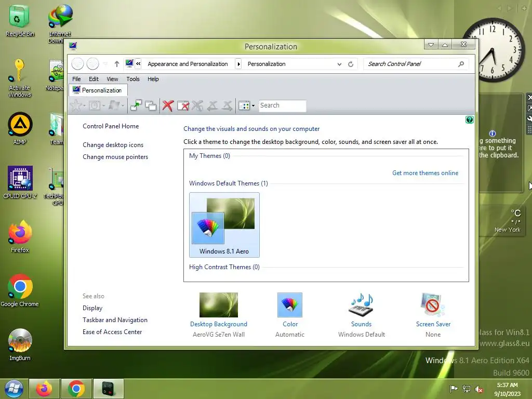Expand the recent locations arrow beside forward

pyautogui.click(x=105, y=64)
